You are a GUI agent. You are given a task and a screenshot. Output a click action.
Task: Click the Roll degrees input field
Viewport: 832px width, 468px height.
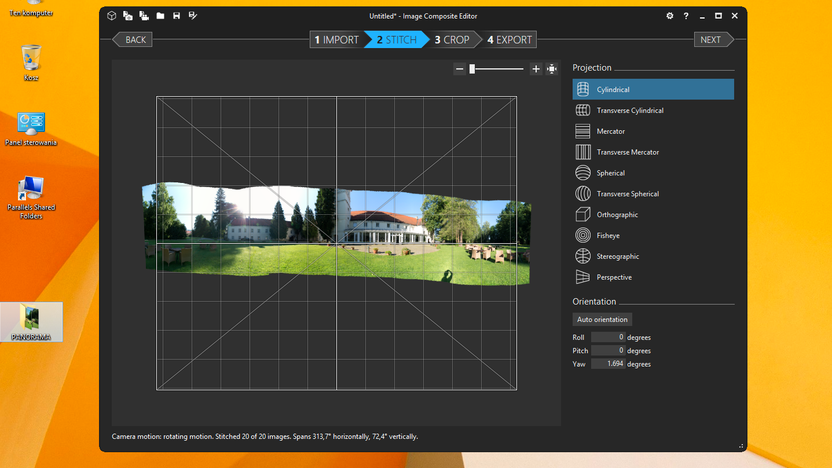(x=608, y=337)
